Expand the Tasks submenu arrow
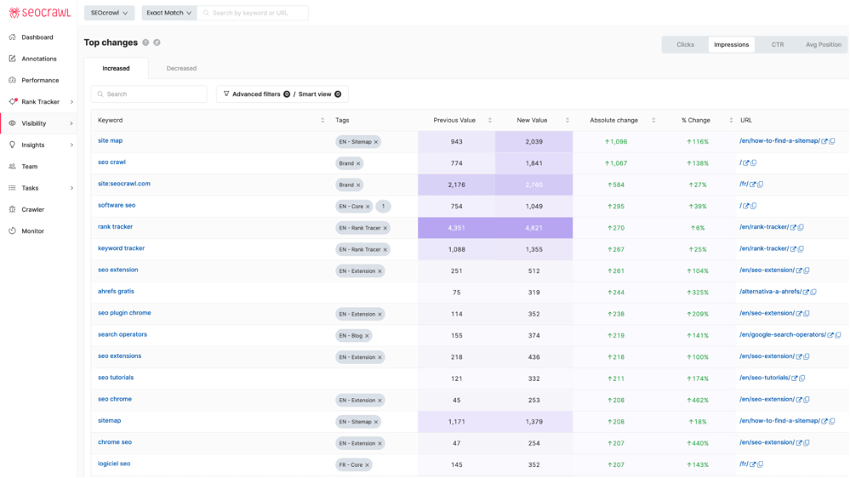 (x=72, y=188)
